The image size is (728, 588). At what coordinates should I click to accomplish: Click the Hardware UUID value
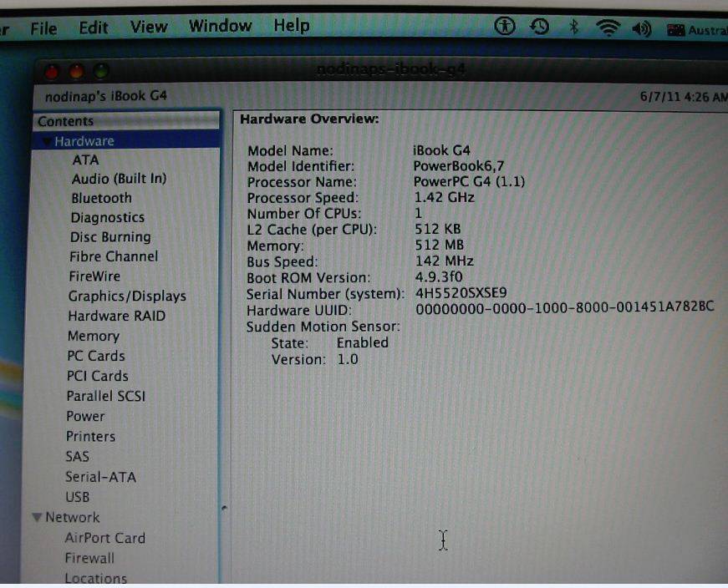tap(564, 308)
